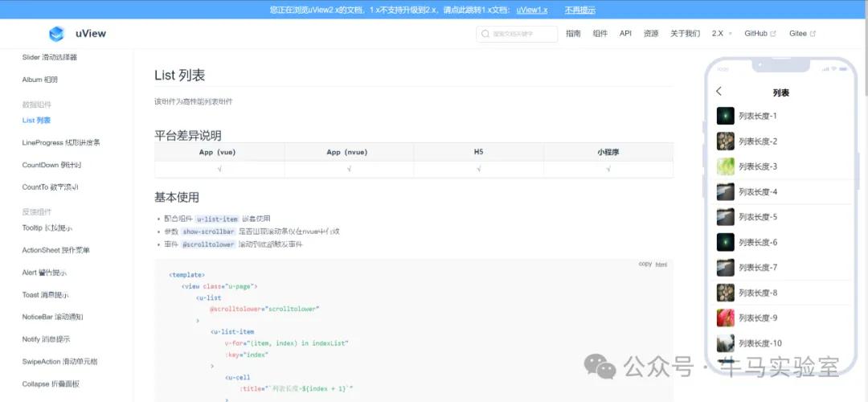The width and height of the screenshot is (868, 402).
Task: Open the 2.X version dropdown
Action: pyautogui.click(x=722, y=34)
